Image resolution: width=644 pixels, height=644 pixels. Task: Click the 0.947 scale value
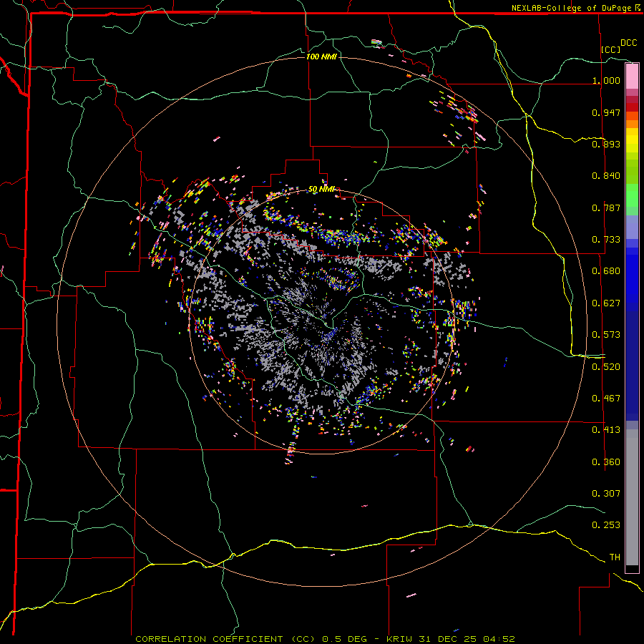point(606,112)
